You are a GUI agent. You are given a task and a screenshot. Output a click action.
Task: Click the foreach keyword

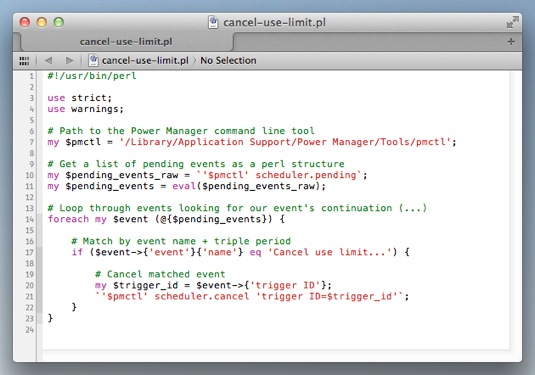(68, 219)
